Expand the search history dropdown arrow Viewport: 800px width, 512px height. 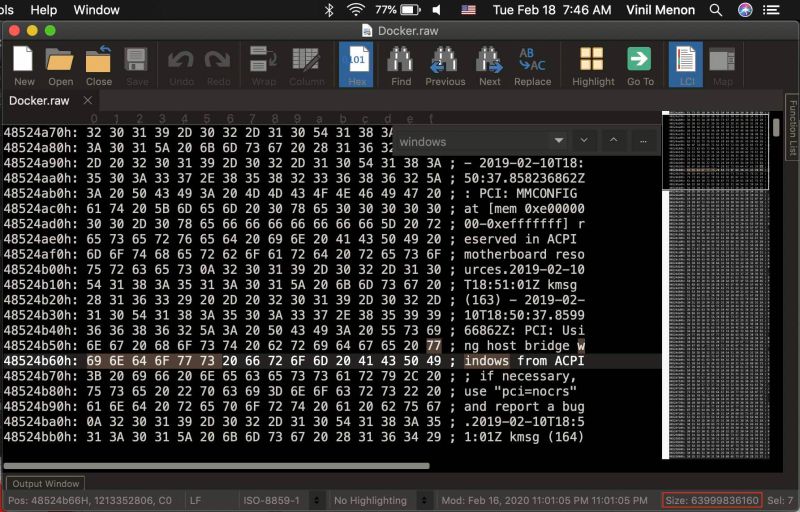click(x=559, y=141)
